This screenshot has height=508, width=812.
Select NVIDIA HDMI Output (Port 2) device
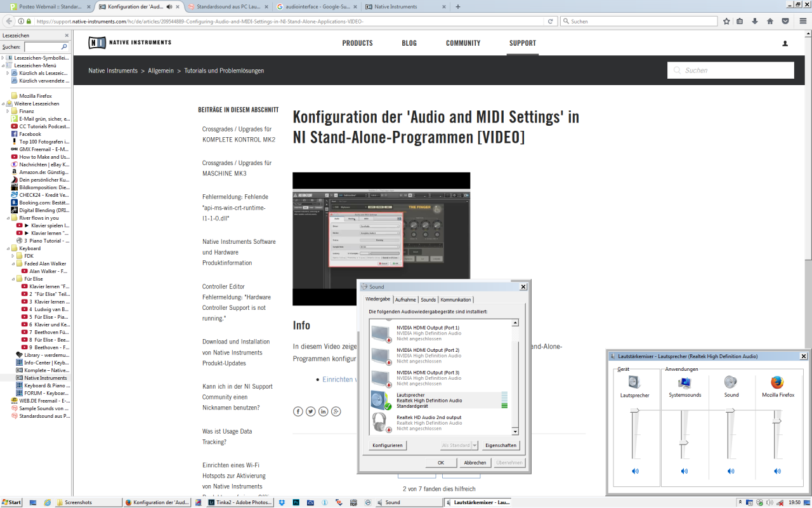(442, 356)
